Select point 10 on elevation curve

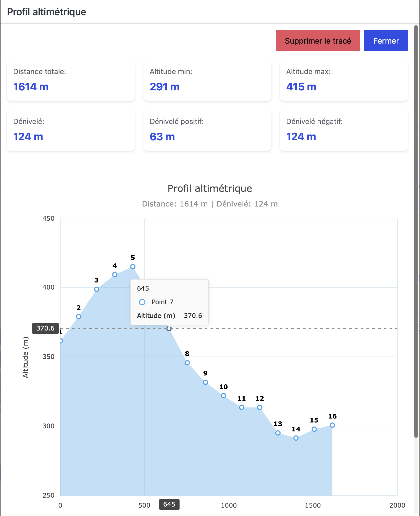point(223,396)
